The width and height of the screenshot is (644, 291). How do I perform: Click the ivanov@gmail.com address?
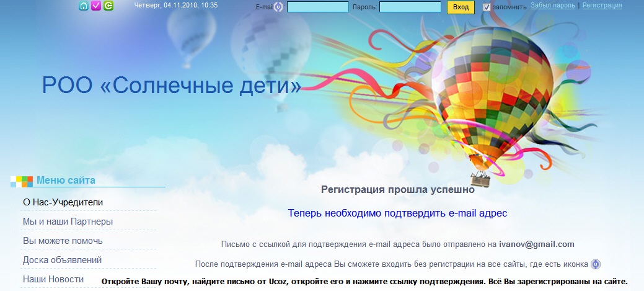coord(537,244)
